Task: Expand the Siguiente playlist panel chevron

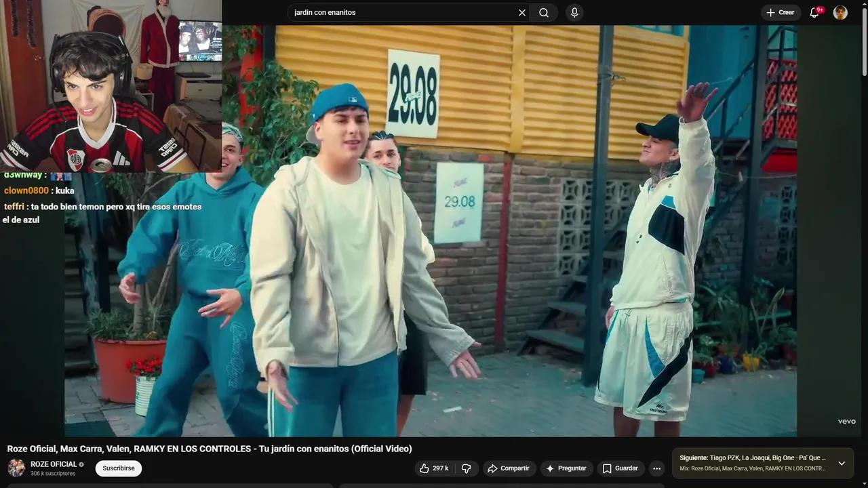Action: pyautogui.click(x=842, y=464)
